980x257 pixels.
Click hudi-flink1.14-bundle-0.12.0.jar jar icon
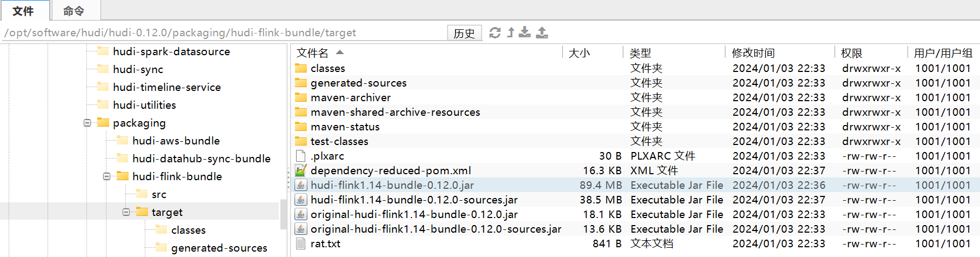pos(301,185)
